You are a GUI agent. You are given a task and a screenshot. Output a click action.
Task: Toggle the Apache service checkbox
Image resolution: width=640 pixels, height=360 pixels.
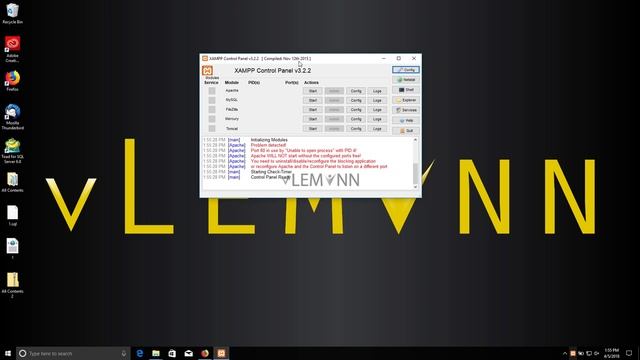pyautogui.click(x=212, y=91)
